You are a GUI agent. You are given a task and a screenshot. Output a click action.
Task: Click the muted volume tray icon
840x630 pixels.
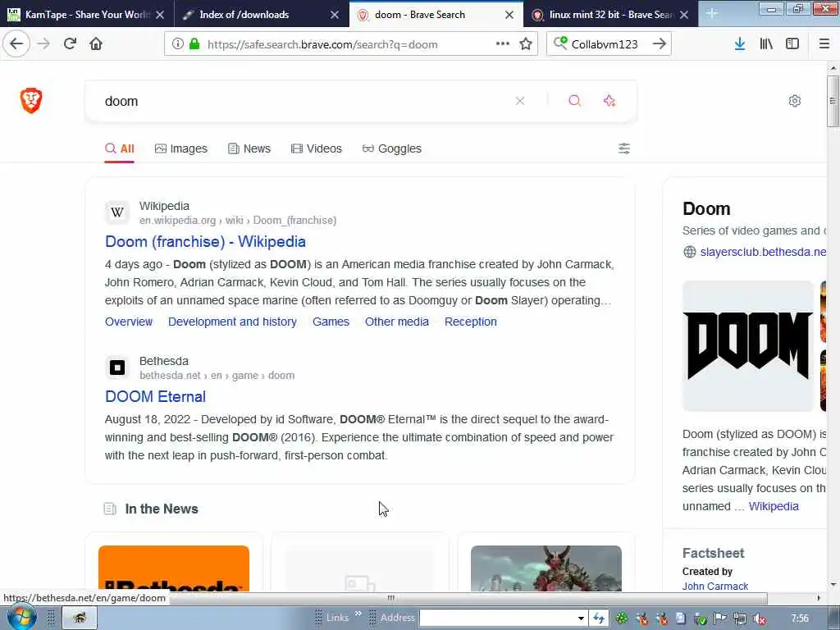pos(759,619)
